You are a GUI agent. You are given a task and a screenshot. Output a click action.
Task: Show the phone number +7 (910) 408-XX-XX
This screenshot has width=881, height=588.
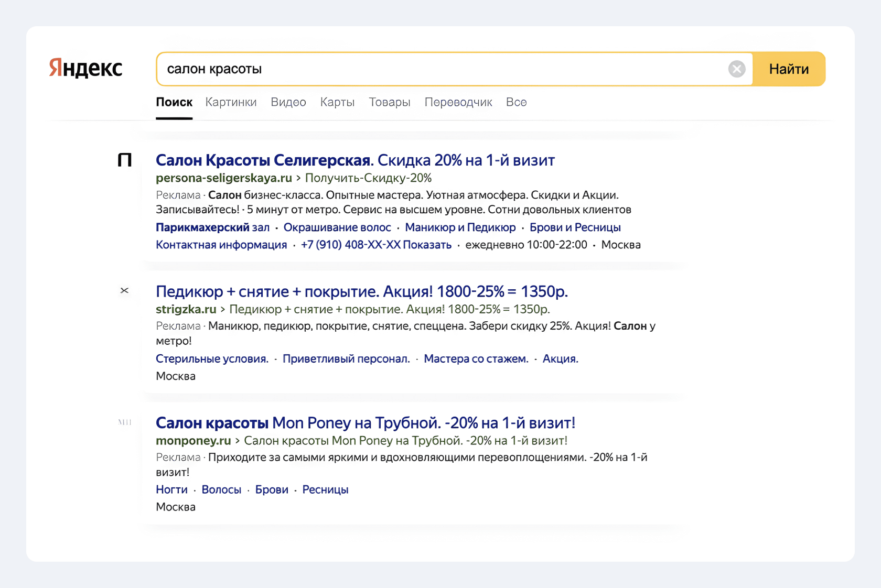pos(376,245)
